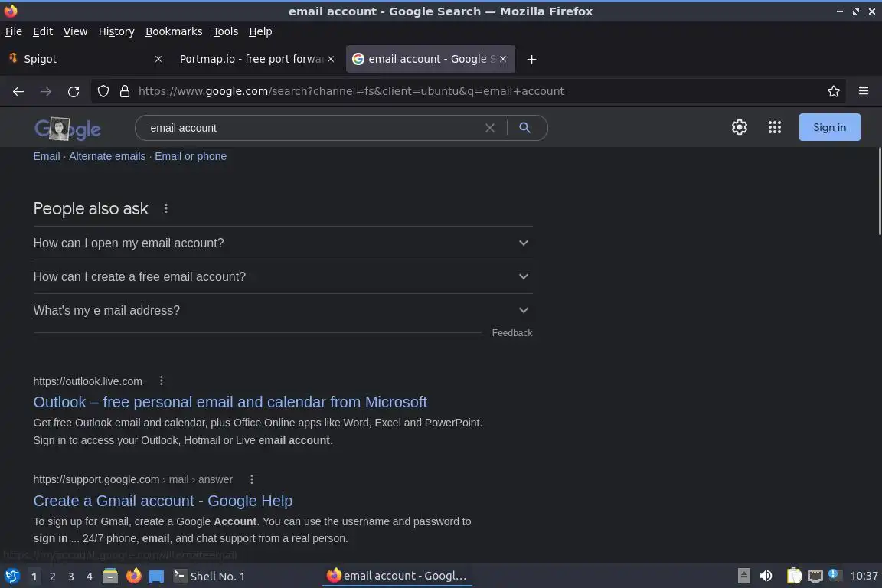Image resolution: width=882 pixels, height=588 pixels.
Task: Click the forward navigation arrow
Action: (46, 91)
